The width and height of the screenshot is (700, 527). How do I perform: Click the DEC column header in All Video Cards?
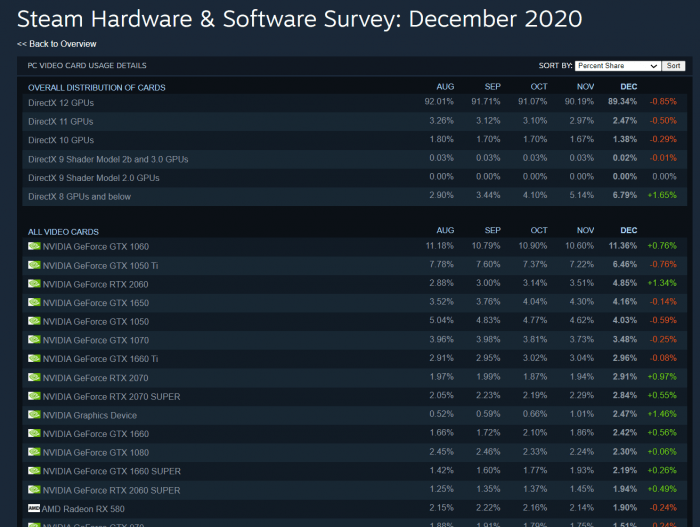[x=628, y=230]
